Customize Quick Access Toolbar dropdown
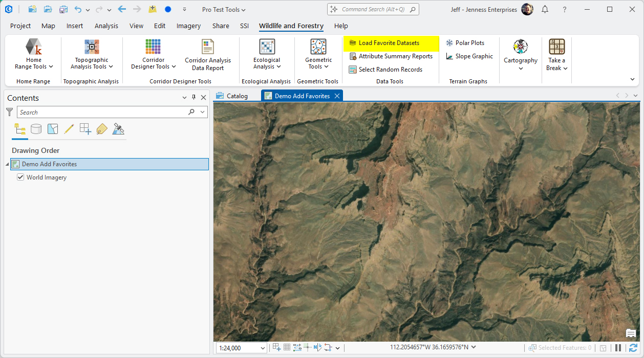This screenshot has width=644, height=358. click(x=184, y=9)
